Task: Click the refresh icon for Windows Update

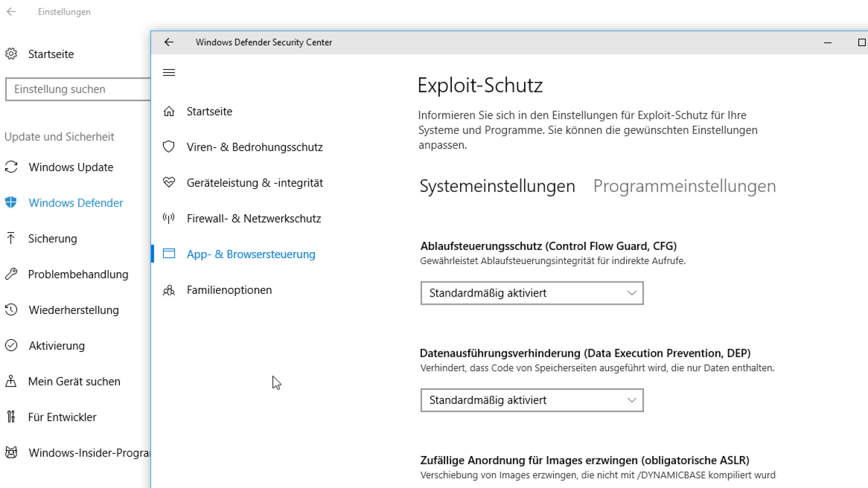Action: coord(11,166)
